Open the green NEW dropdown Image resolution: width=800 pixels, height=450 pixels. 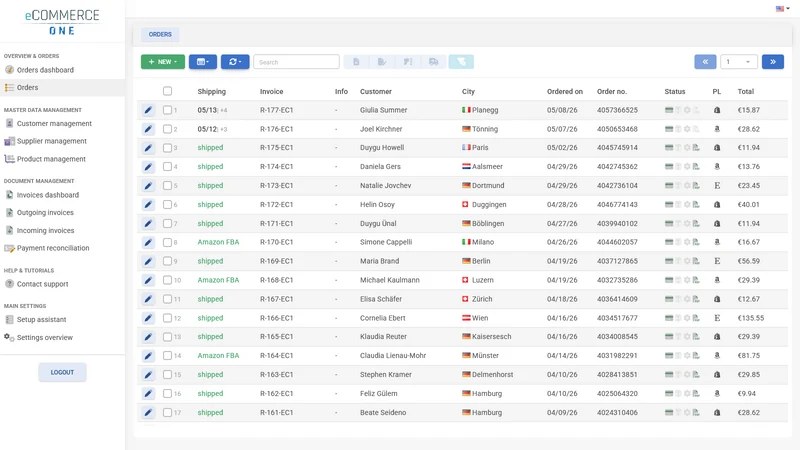(163, 62)
